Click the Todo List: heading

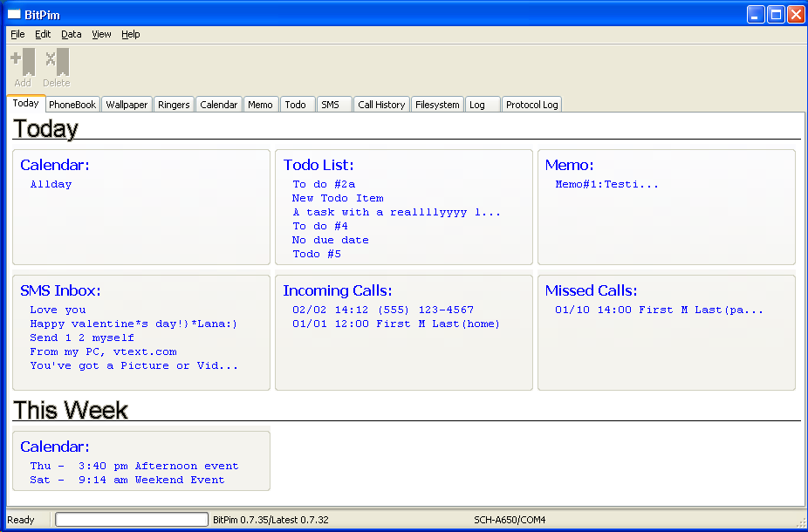point(318,165)
